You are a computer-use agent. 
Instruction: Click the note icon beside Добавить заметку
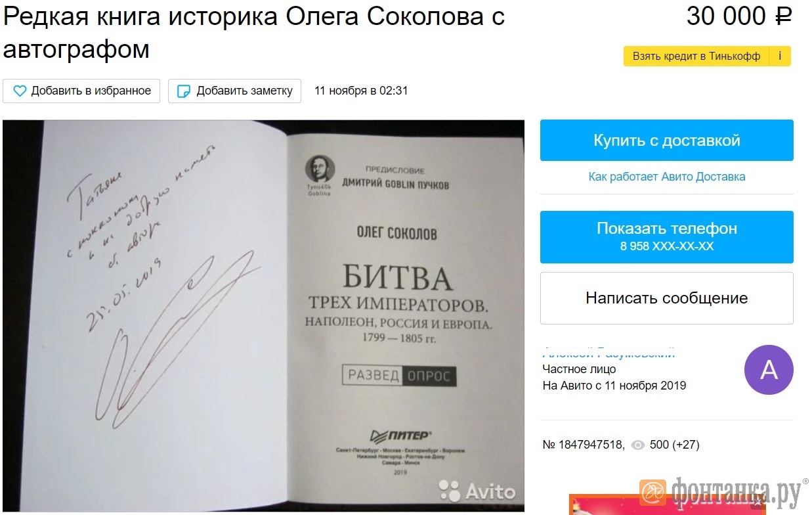click(184, 91)
